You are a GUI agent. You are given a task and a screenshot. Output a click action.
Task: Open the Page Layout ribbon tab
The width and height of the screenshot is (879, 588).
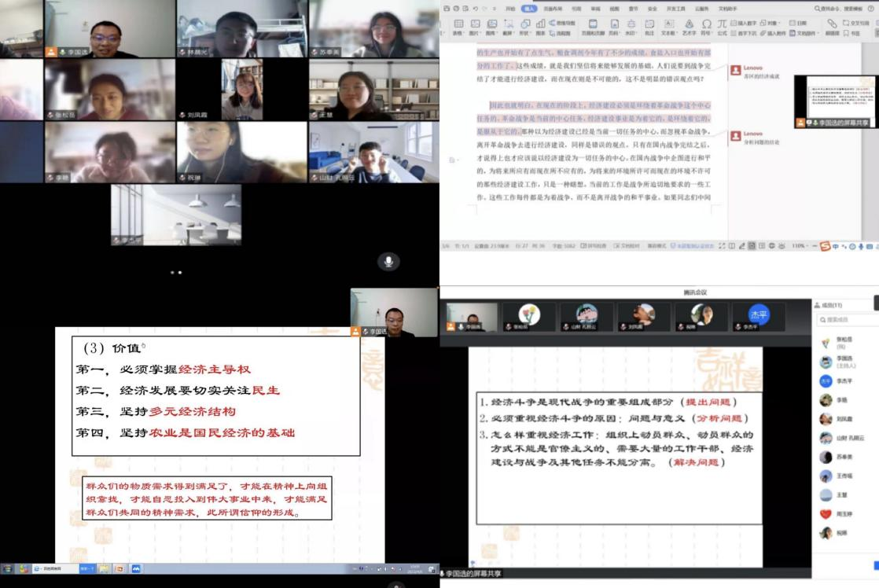[x=552, y=9]
